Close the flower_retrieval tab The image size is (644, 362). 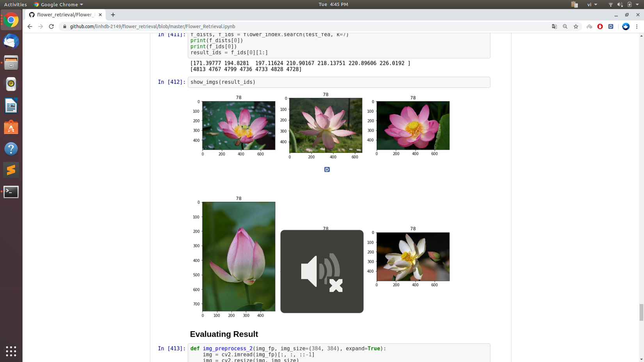pyautogui.click(x=100, y=15)
